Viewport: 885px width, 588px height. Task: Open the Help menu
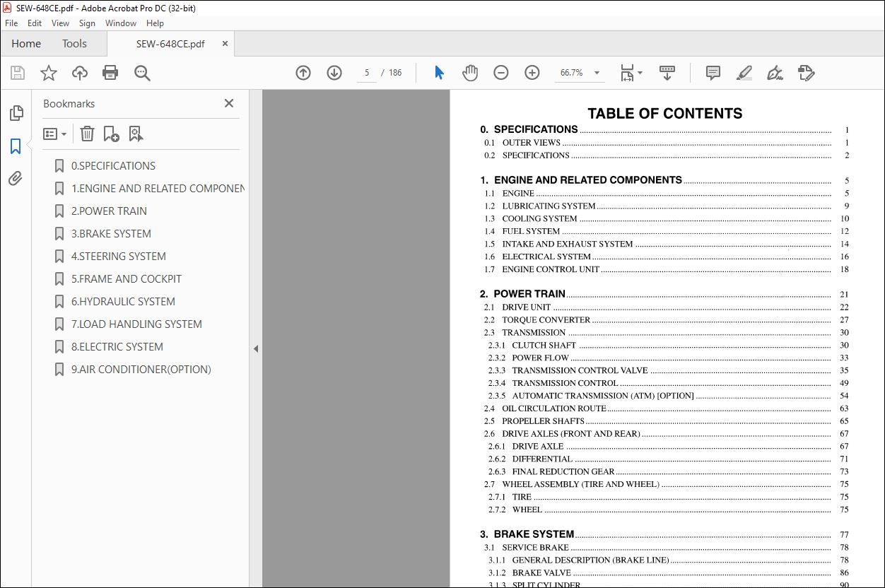pos(155,23)
